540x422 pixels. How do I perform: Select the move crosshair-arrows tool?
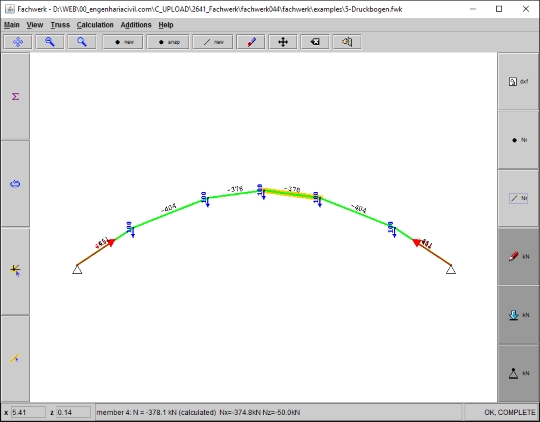click(x=283, y=42)
